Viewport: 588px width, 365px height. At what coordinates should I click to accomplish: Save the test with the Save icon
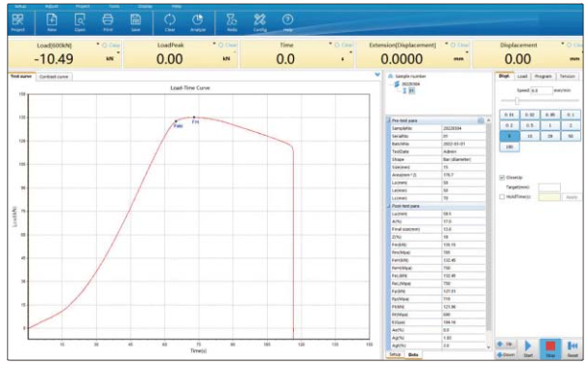[x=136, y=20]
